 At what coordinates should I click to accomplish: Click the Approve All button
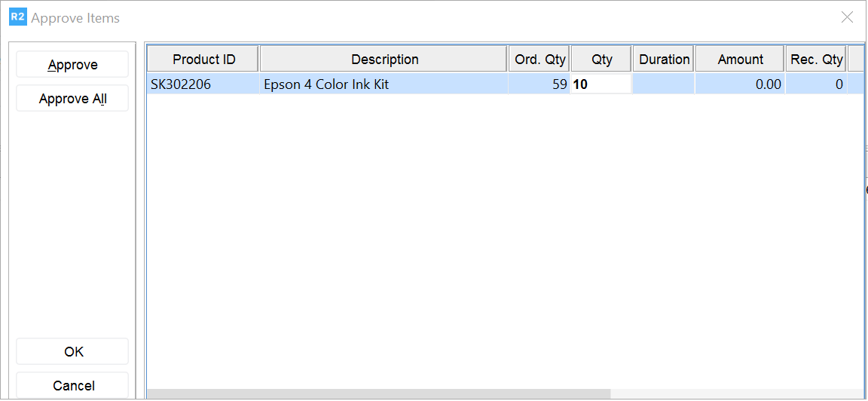[73, 99]
